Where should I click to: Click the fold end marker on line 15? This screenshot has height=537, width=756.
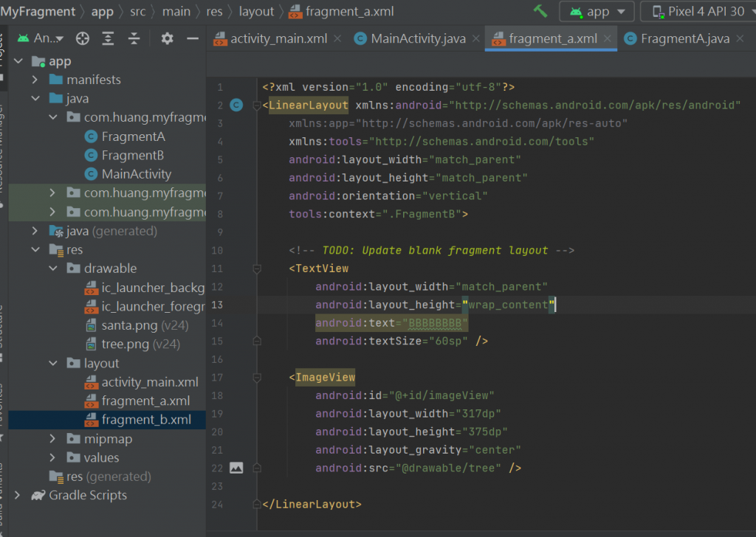(256, 341)
